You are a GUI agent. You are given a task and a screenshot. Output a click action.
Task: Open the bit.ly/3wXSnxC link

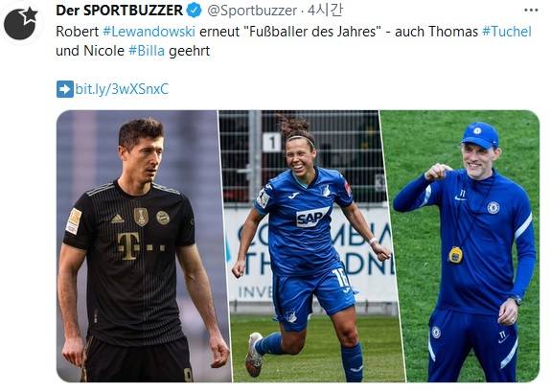click(122, 89)
